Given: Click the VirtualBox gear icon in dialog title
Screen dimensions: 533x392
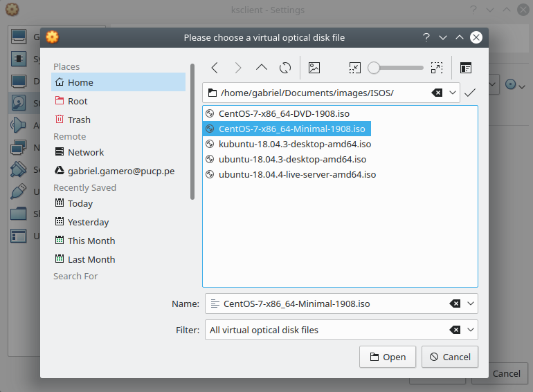Looking at the screenshot, I should [52, 37].
